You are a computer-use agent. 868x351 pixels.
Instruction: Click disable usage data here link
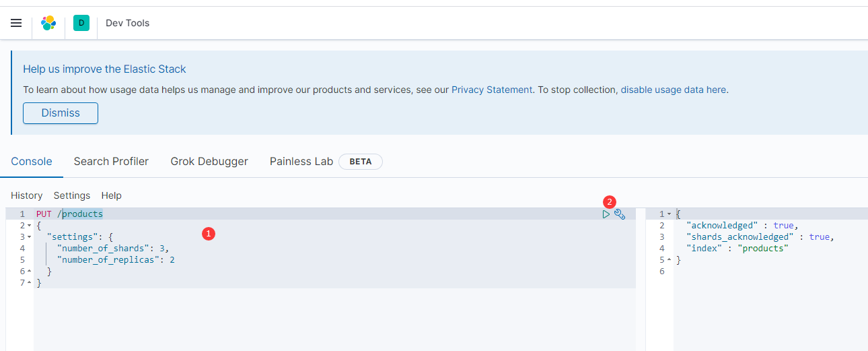pyautogui.click(x=673, y=90)
